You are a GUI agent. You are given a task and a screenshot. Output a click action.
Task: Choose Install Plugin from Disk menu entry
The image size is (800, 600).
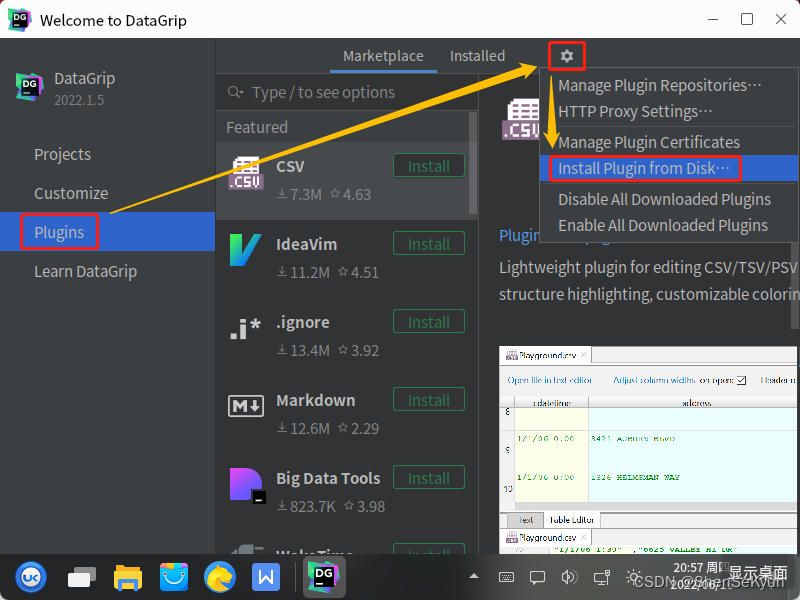click(x=645, y=168)
